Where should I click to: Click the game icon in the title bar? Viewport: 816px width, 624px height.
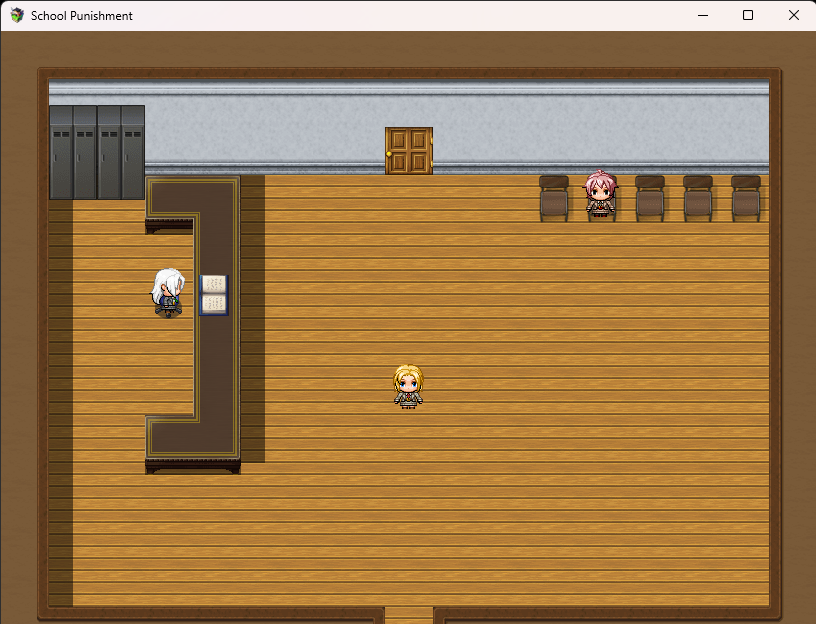click(17, 15)
